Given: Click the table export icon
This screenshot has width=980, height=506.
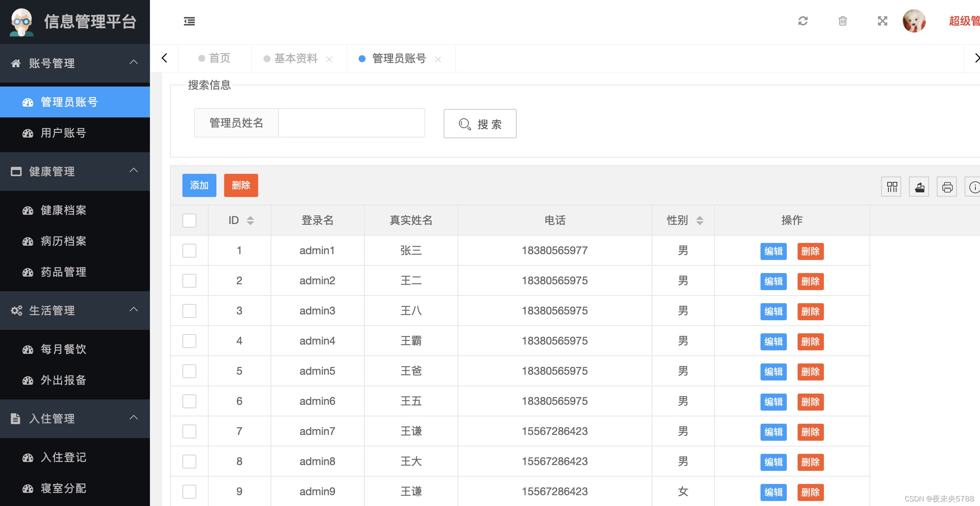Looking at the screenshot, I should coord(919,187).
